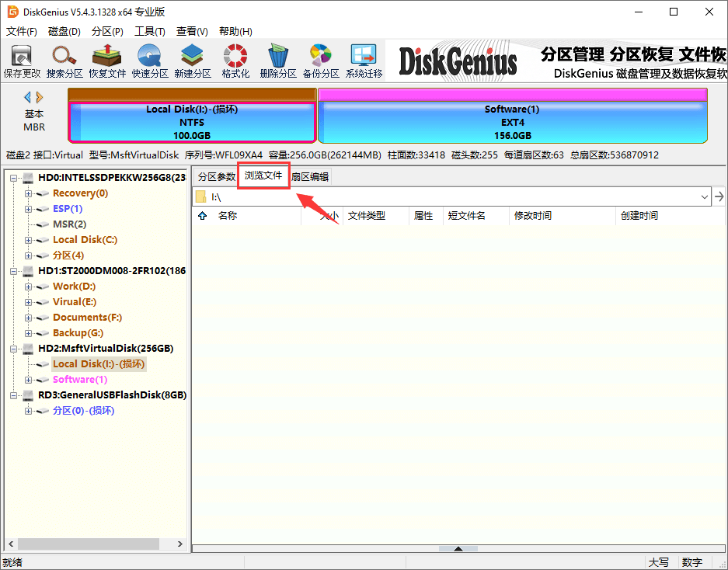Switch to the Sector Editor (扇区编辑) tab
728x570 pixels.
coord(310,177)
